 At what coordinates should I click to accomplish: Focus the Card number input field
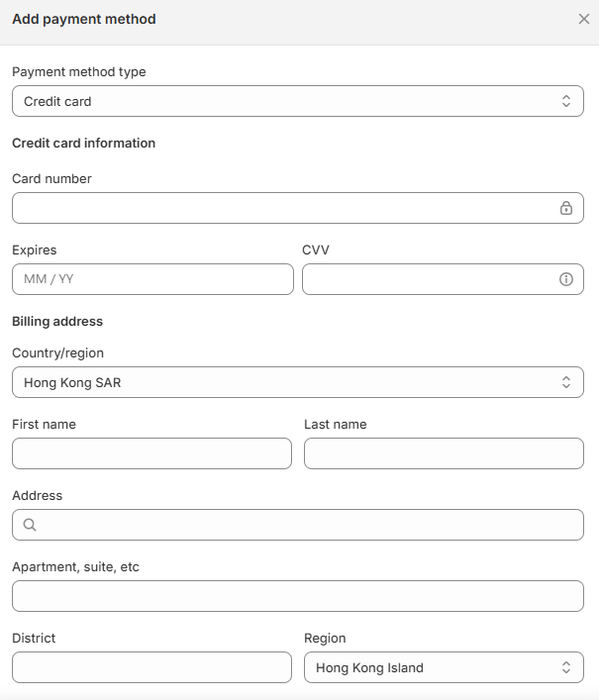282,208
